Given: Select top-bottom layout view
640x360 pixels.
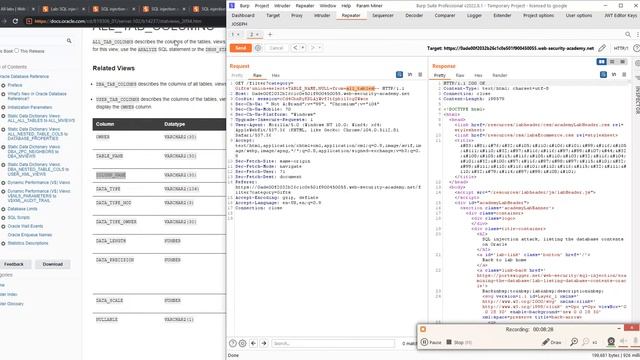Looking at the screenshot, I should click(612, 62).
